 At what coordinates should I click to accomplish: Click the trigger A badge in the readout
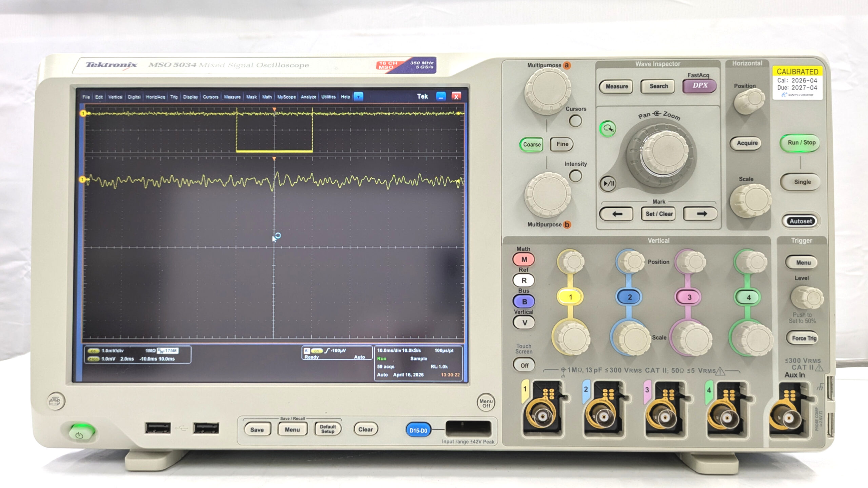[307, 351]
